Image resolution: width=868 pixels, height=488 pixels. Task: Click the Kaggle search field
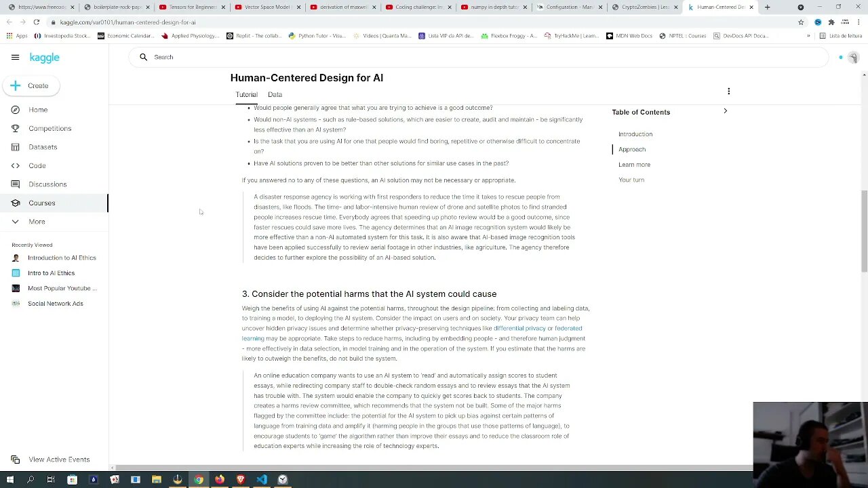click(x=478, y=57)
